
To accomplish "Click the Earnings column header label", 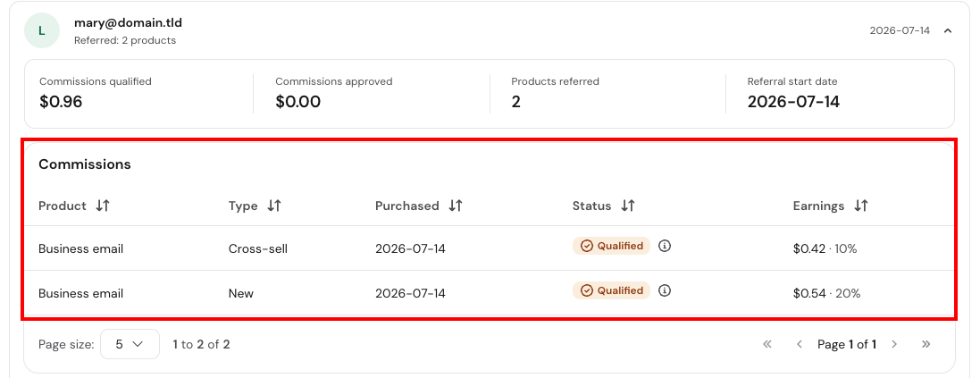I will coord(818,206).
